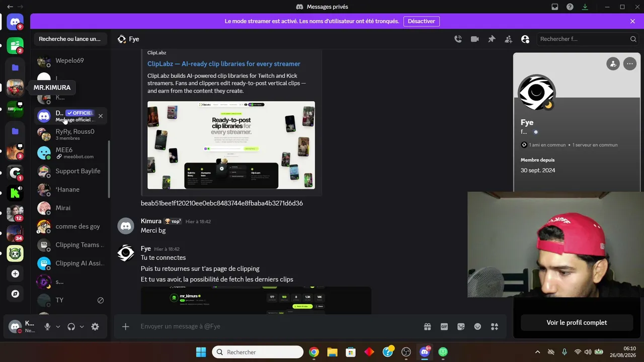The height and width of the screenshot is (362, 644).
Task: Open the Discover servers compass
Action: pyautogui.click(x=15, y=294)
